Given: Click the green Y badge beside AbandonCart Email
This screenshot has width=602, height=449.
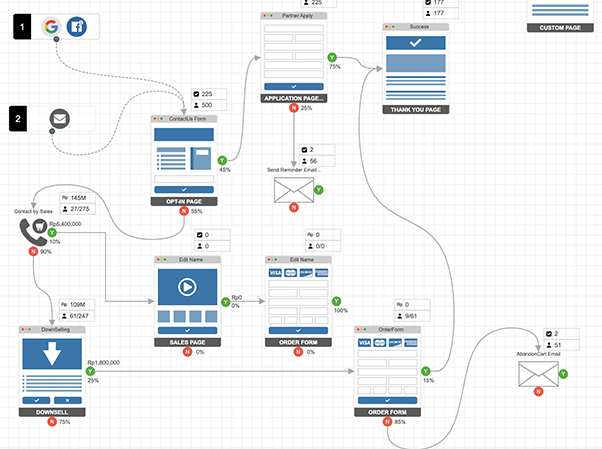Looking at the screenshot, I should 566,374.
